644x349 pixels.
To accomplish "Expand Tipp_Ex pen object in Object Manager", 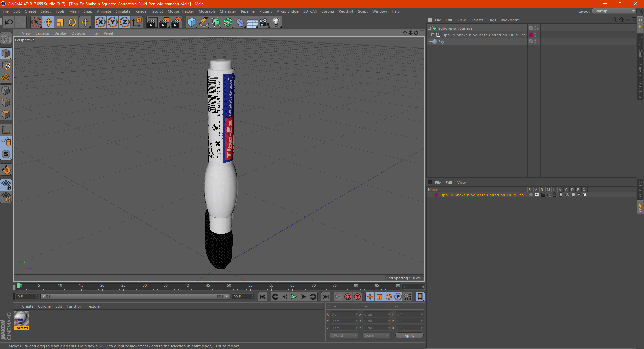I will (433, 35).
